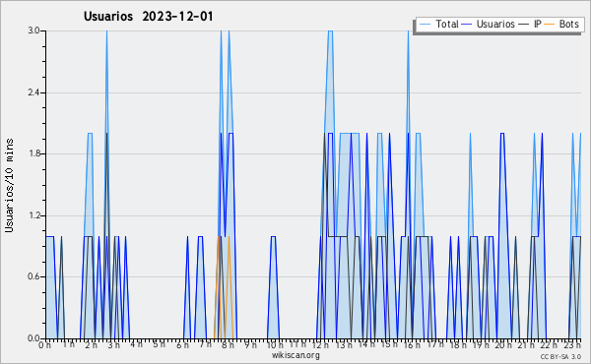Image resolution: width=591 pixels, height=364 pixels.
Task: Click the 20 h x-axis label
Action: point(503,345)
